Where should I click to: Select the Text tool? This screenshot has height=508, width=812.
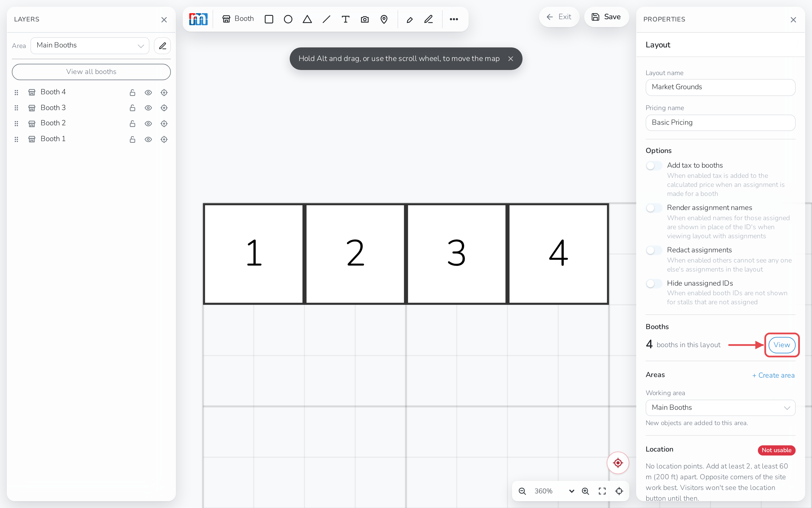point(345,19)
